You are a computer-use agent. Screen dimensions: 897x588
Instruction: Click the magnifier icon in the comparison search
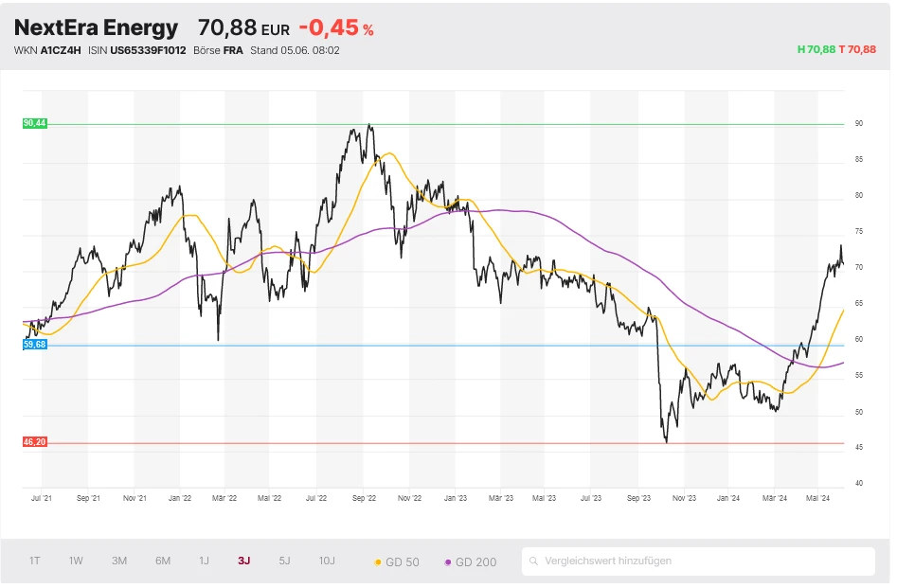[535, 561]
